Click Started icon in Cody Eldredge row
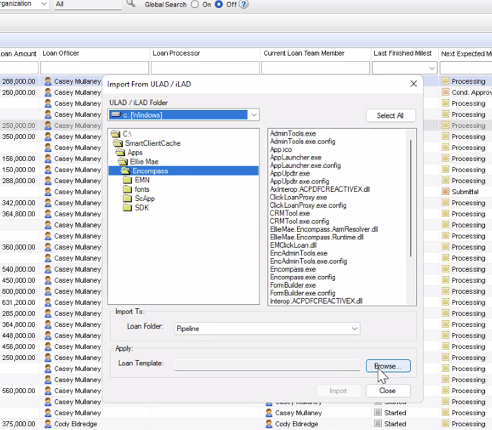This screenshot has width=492, height=430. (378, 424)
